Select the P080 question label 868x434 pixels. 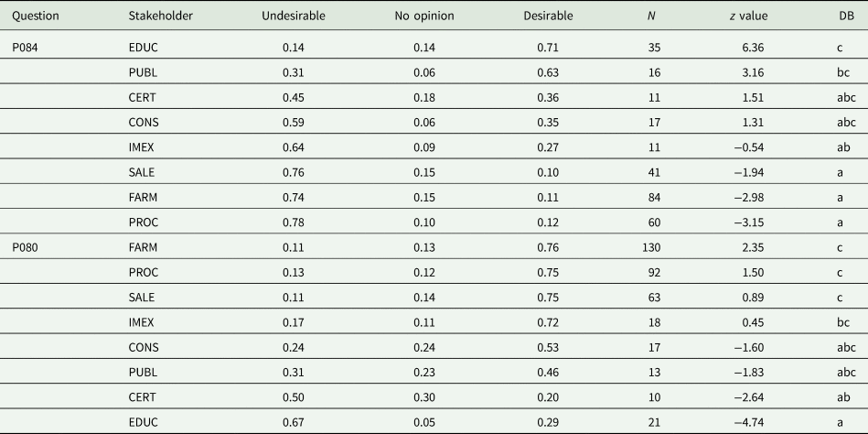(x=26, y=245)
